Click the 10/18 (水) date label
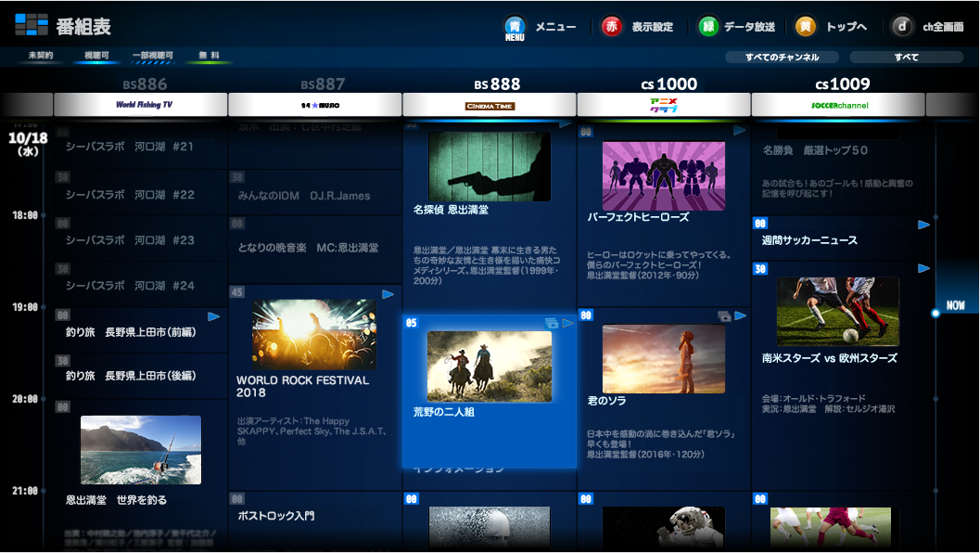Image resolution: width=980 pixels, height=553 pixels. point(28,143)
